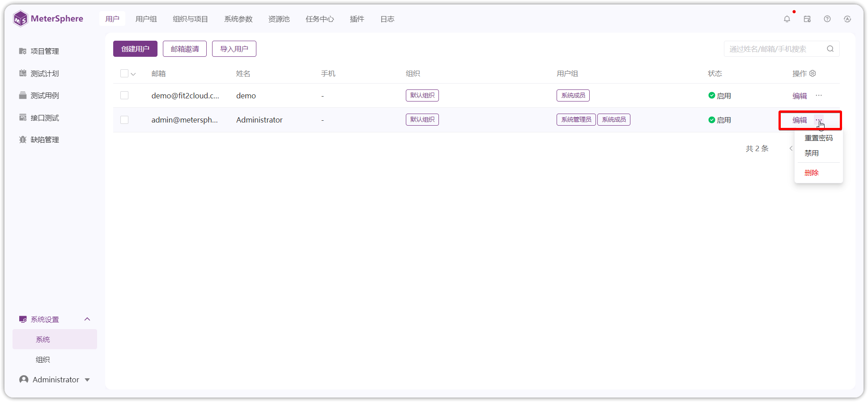Open more actions for the demo row
The height and width of the screenshot is (402, 868).
[x=819, y=95]
